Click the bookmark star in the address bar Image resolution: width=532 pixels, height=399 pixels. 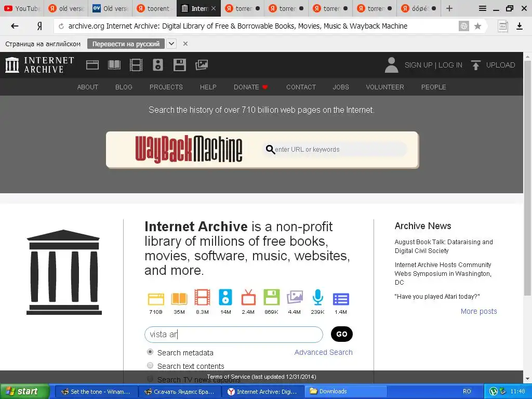click(x=477, y=26)
